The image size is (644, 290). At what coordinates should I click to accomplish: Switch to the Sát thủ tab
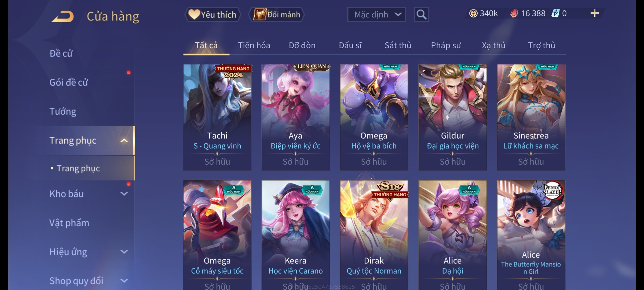tap(398, 45)
